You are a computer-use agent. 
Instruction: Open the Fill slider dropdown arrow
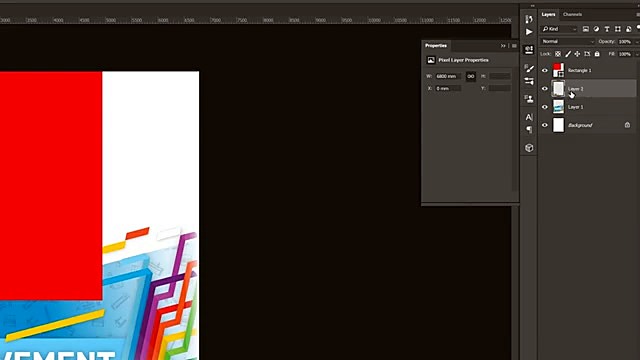click(637, 54)
